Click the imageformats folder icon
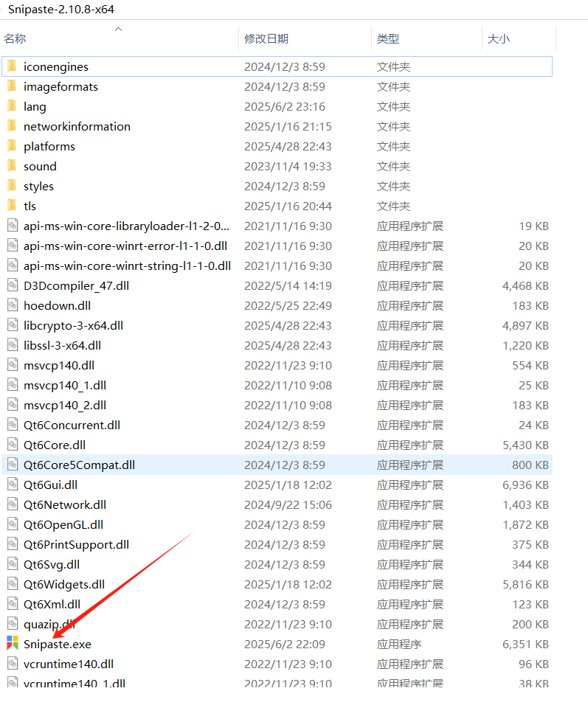The width and height of the screenshot is (588, 705). point(13,86)
